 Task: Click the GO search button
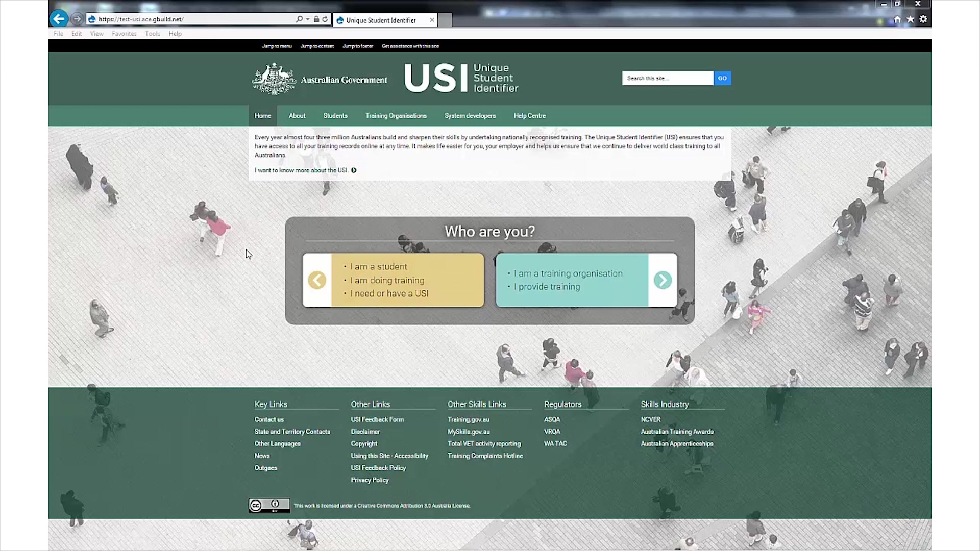(x=722, y=78)
